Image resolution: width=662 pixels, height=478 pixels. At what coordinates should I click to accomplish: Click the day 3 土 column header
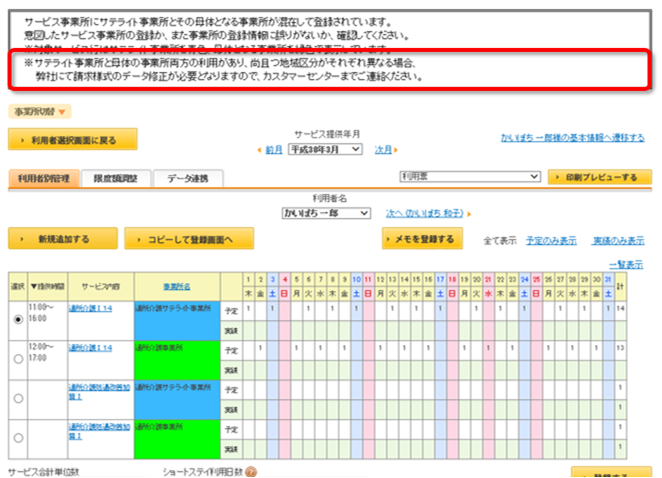[x=272, y=286]
